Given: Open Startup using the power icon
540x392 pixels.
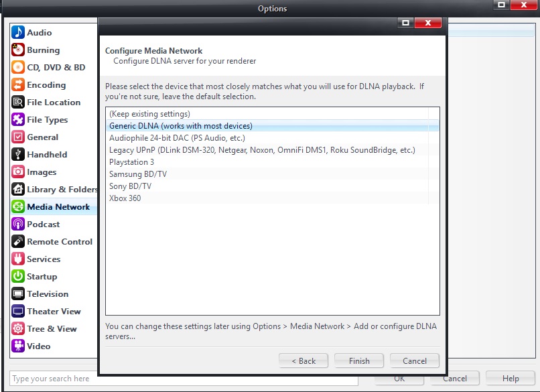Looking at the screenshot, I should (18, 277).
